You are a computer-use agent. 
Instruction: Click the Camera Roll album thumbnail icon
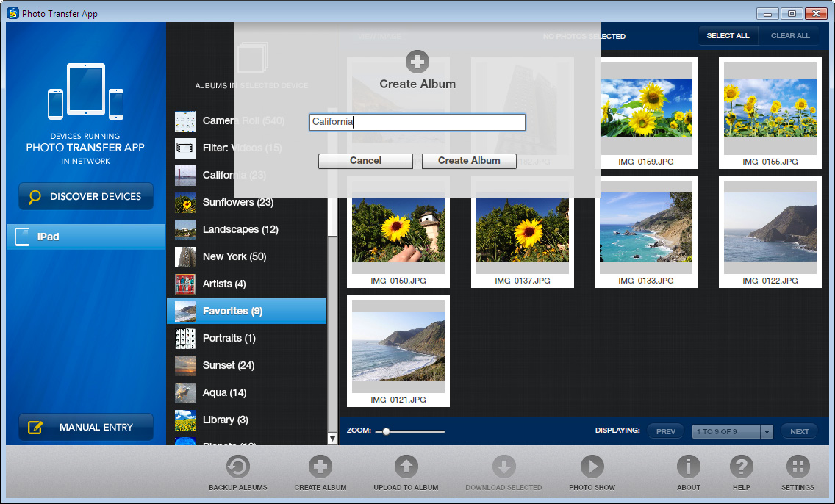tap(185, 121)
